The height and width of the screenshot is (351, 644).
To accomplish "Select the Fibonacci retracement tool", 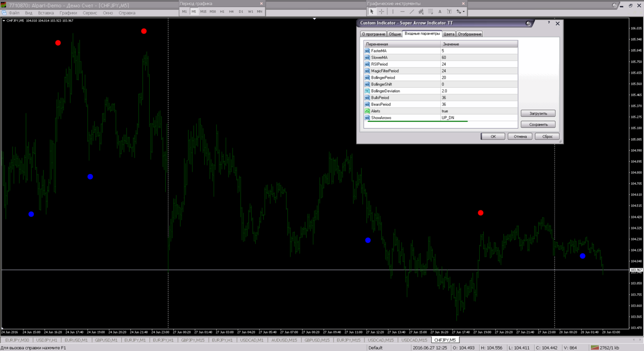I will point(430,11).
